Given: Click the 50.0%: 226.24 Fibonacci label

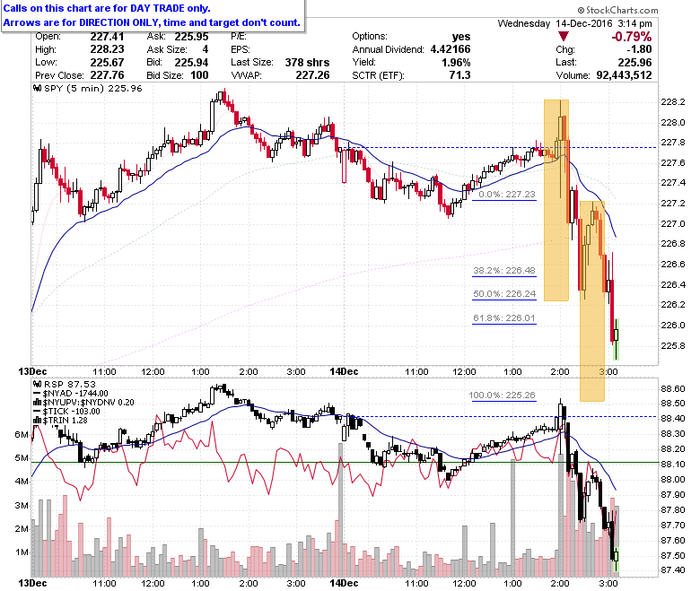Looking at the screenshot, I should coord(504,293).
